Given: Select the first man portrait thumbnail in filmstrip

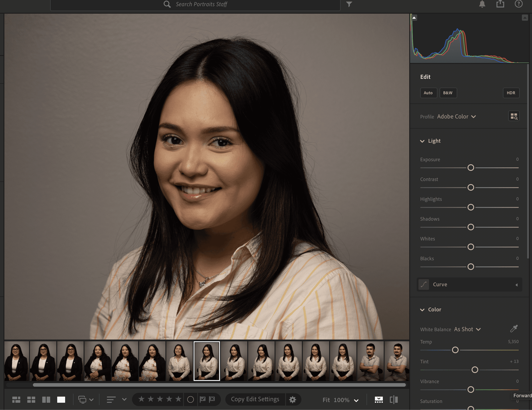Looking at the screenshot, I should pos(370,361).
